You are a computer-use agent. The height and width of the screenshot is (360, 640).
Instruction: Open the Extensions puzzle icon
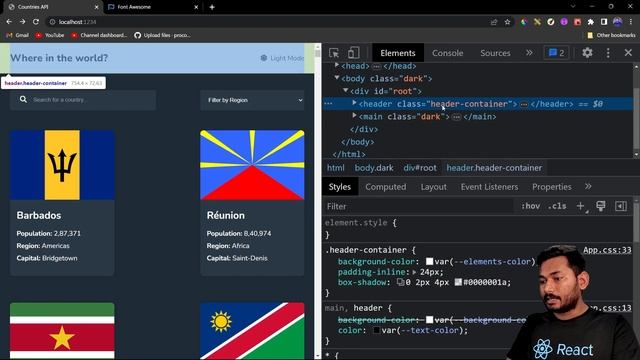coord(591,22)
